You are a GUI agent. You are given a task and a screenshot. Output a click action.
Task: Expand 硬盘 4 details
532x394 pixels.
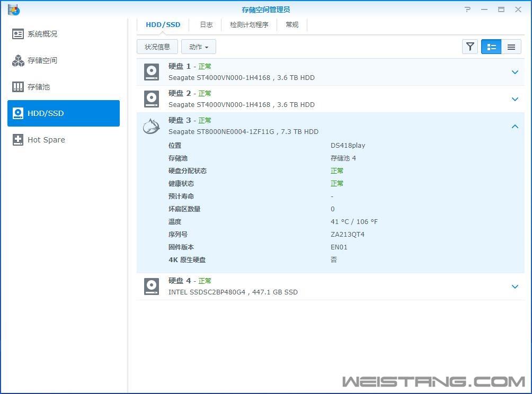[x=515, y=286]
